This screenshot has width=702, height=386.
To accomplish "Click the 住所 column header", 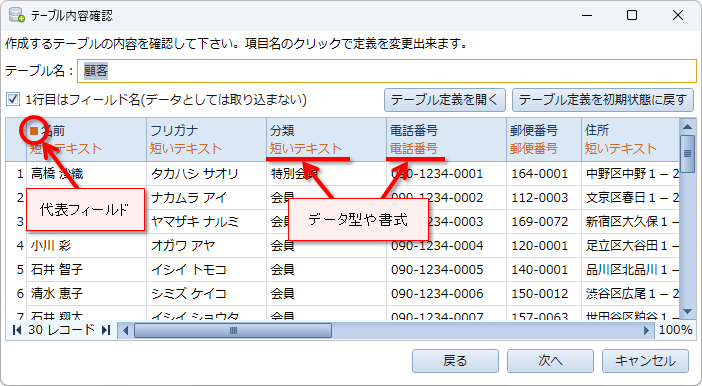I will (630, 139).
